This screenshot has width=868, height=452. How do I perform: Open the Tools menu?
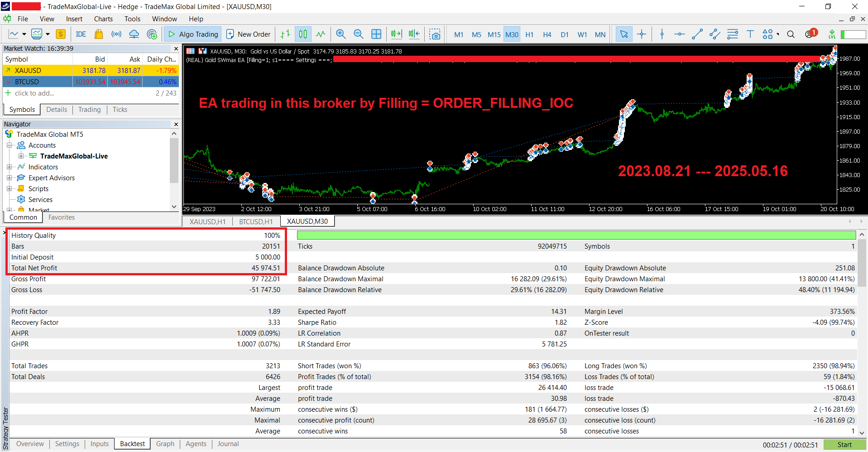click(x=132, y=19)
